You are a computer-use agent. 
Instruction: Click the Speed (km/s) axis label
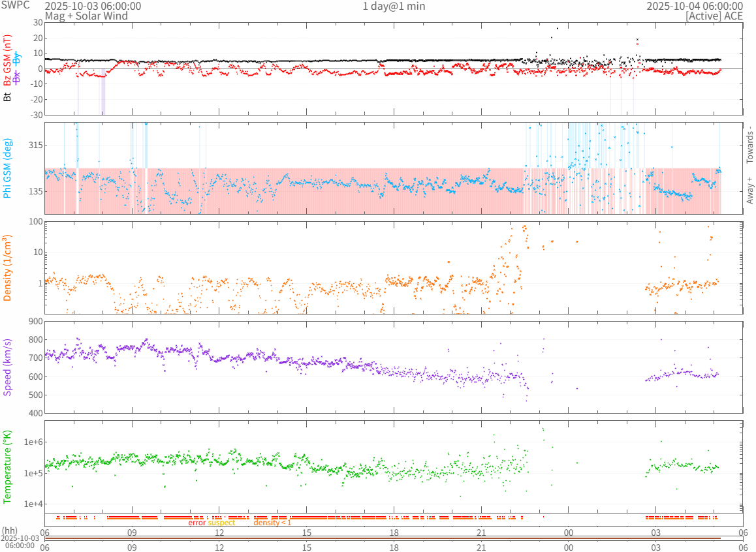pos(8,367)
